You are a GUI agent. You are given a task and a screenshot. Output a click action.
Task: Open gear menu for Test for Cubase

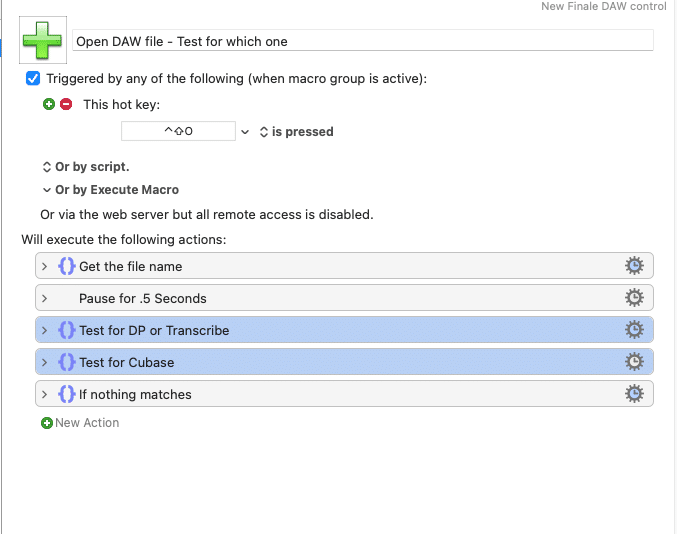[633, 362]
